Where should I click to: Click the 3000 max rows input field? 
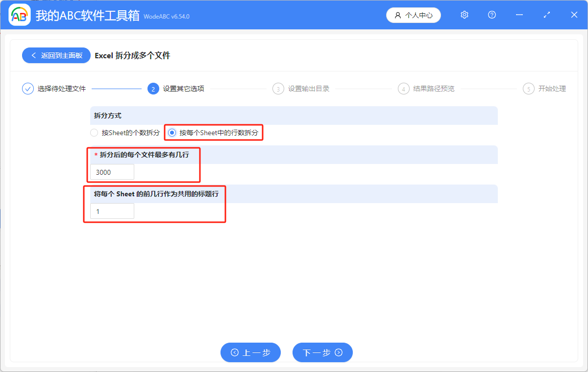(112, 172)
